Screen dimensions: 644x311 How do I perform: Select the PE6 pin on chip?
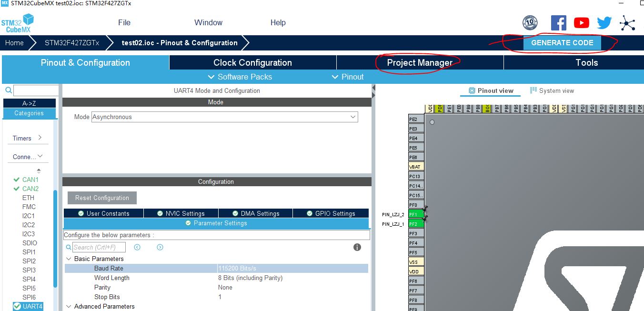click(x=416, y=157)
